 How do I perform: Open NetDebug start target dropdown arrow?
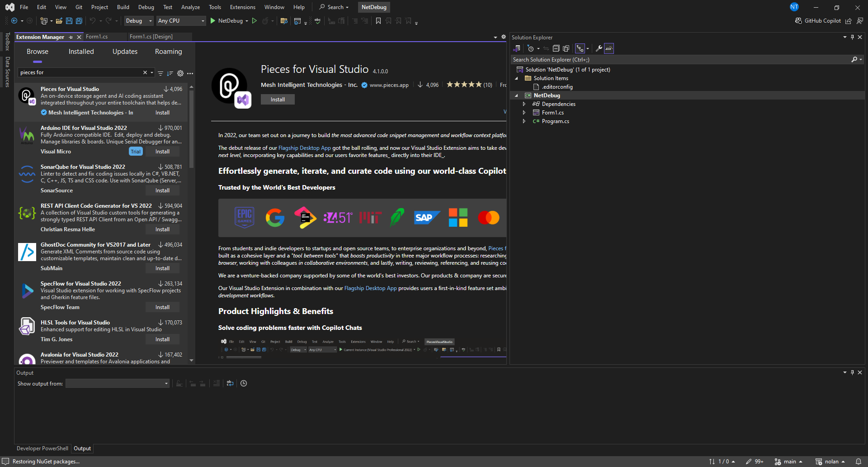tap(247, 21)
